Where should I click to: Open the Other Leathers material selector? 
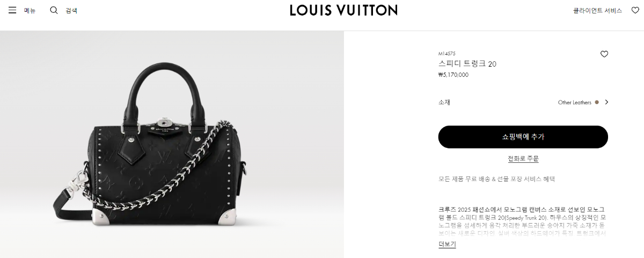coord(574,102)
